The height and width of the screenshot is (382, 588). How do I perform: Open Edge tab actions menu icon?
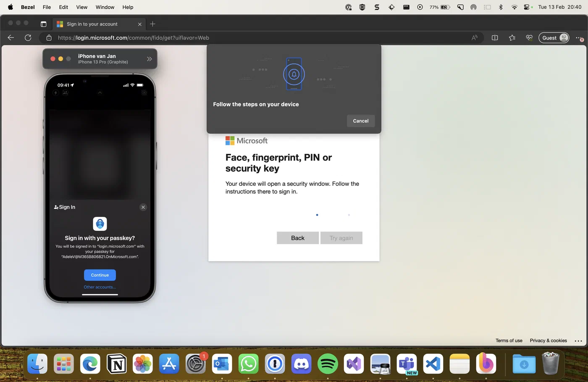(43, 24)
